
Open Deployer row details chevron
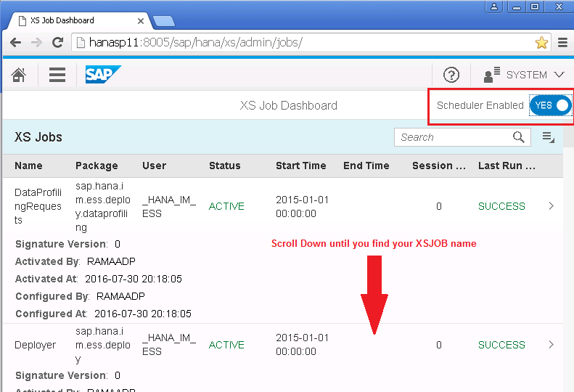(x=552, y=344)
